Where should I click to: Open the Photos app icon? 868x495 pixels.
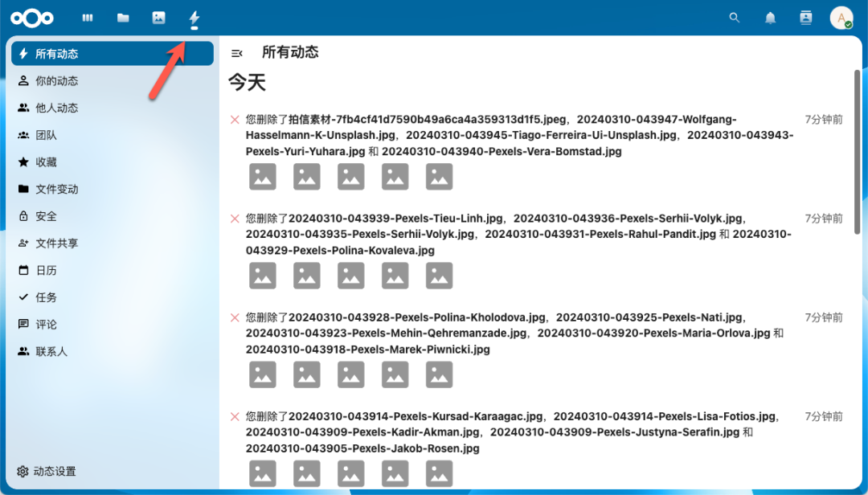click(x=158, y=17)
